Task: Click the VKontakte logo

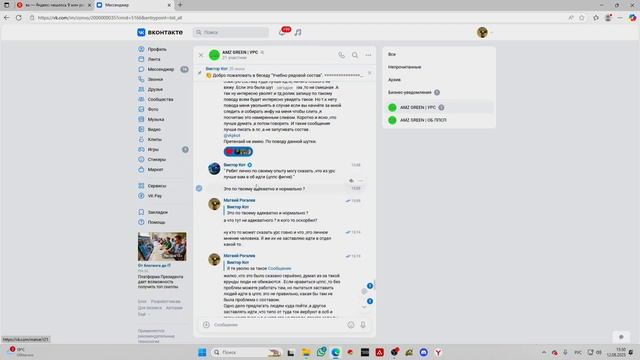Action: tap(160, 32)
